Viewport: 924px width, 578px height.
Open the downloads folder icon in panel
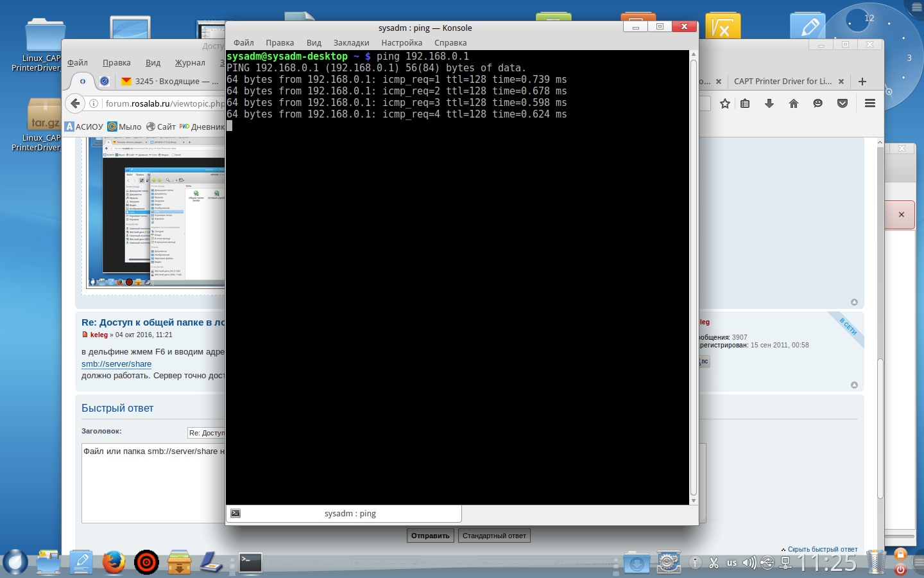(637, 563)
